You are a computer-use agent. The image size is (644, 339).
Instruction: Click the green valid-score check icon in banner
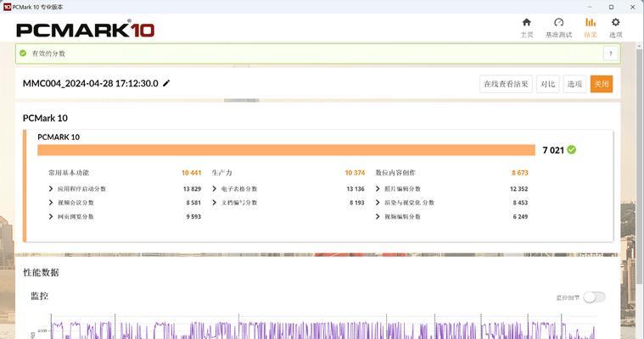[23, 53]
